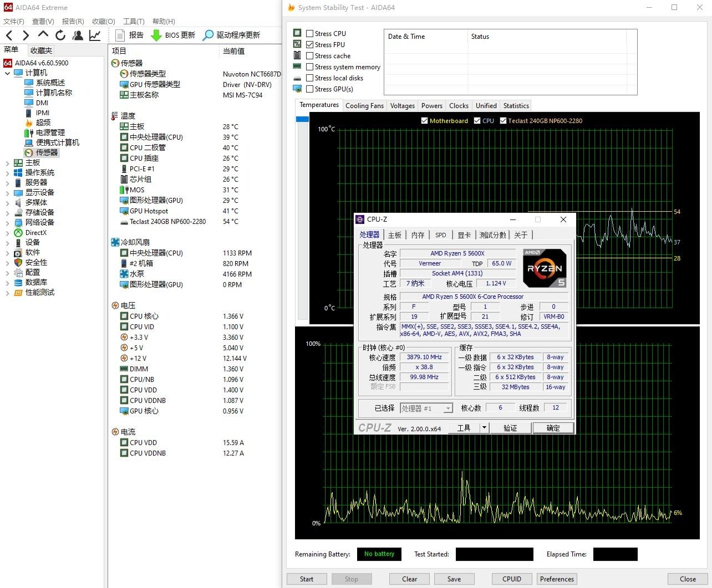This screenshot has height=588, width=712.
Task: Click the Preferences button
Action: [x=557, y=579]
